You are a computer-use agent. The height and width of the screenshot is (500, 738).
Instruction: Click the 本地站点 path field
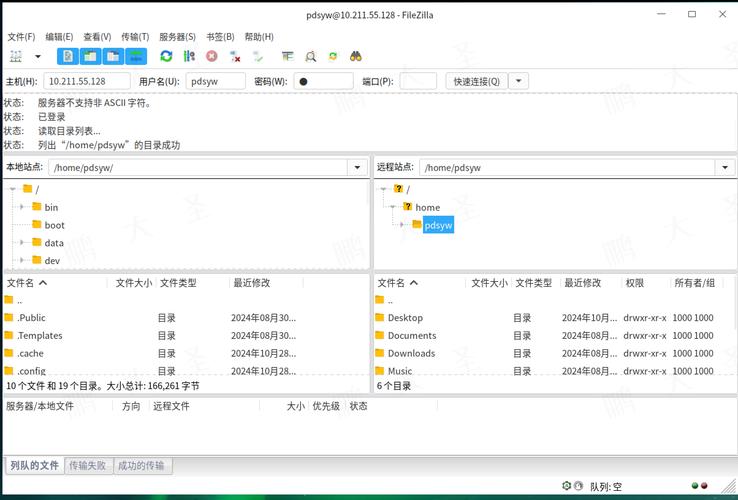tap(198, 168)
